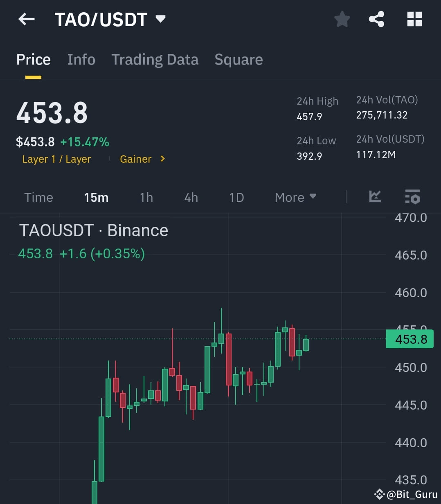Enable the 1D candle interval
Image resolution: width=441 pixels, height=504 pixels.
pyautogui.click(x=236, y=197)
